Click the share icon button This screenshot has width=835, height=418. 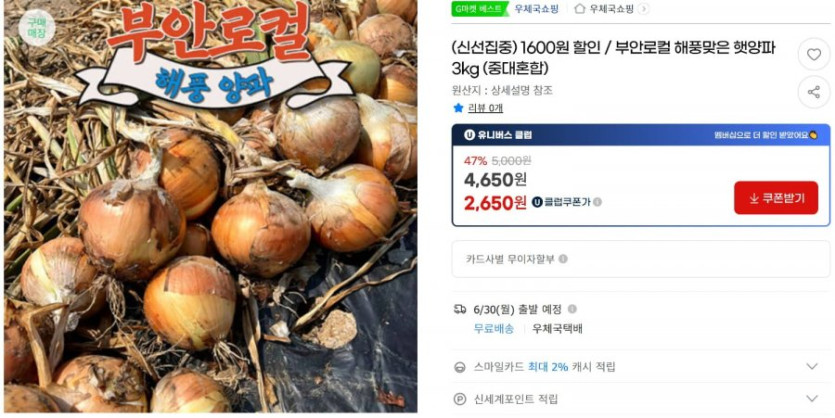(813, 92)
